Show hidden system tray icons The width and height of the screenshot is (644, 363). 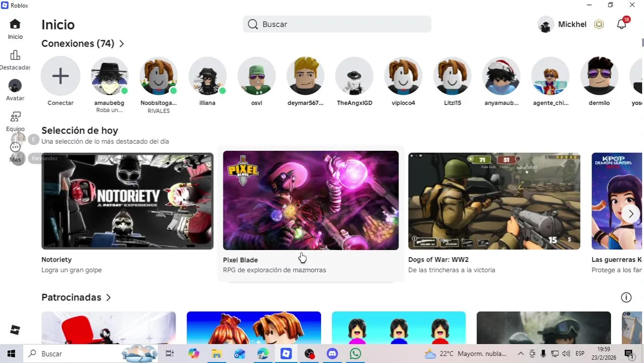tap(521, 354)
